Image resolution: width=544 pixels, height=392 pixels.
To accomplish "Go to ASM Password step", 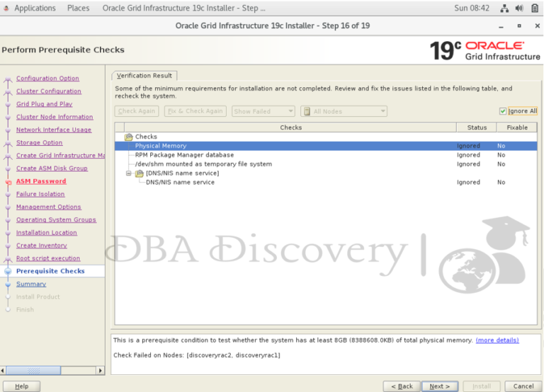I will click(x=41, y=181).
